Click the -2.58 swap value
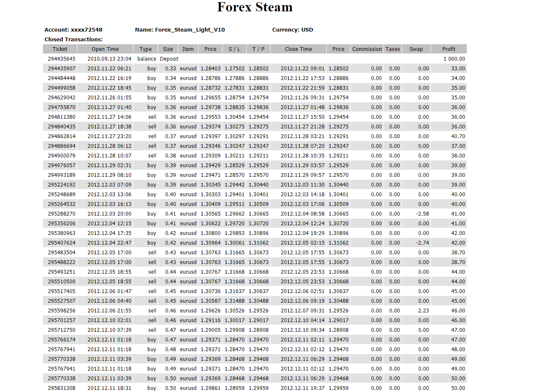 (x=422, y=214)
